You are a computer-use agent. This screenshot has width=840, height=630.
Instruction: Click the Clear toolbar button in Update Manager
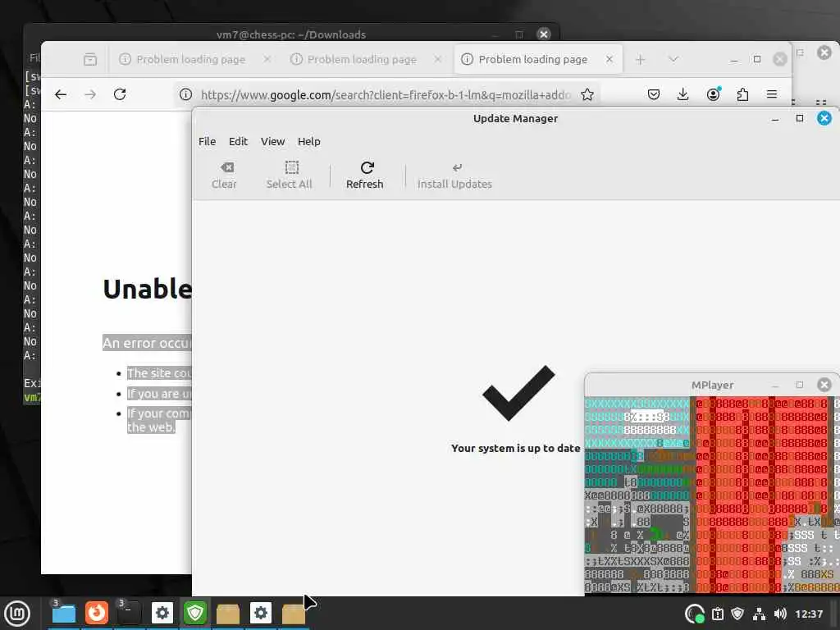pyautogui.click(x=224, y=176)
